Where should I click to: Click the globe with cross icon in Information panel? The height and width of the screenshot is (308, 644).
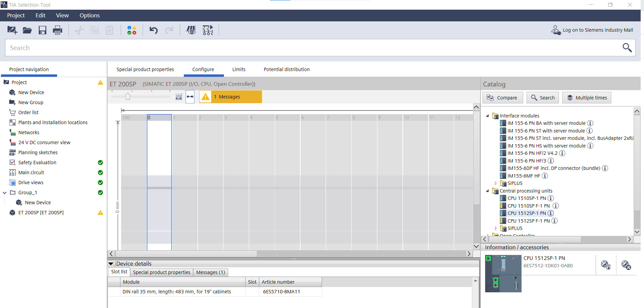pyautogui.click(x=626, y=265)
